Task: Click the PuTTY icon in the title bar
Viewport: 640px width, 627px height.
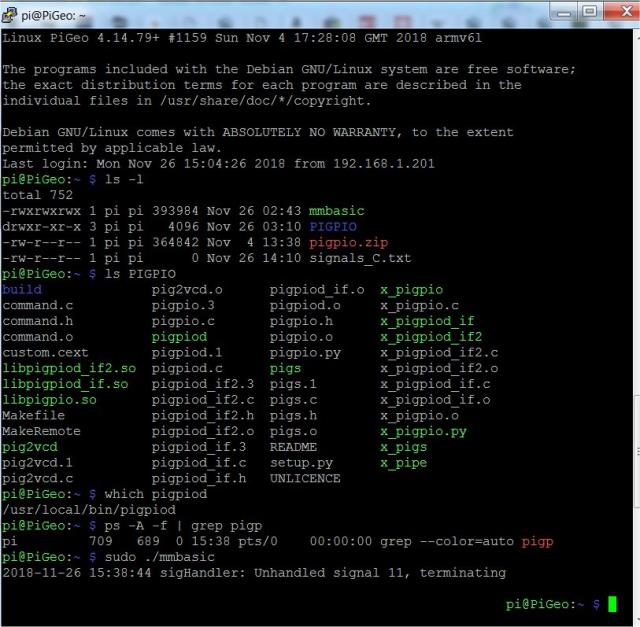Action: (x=12, y=12)
